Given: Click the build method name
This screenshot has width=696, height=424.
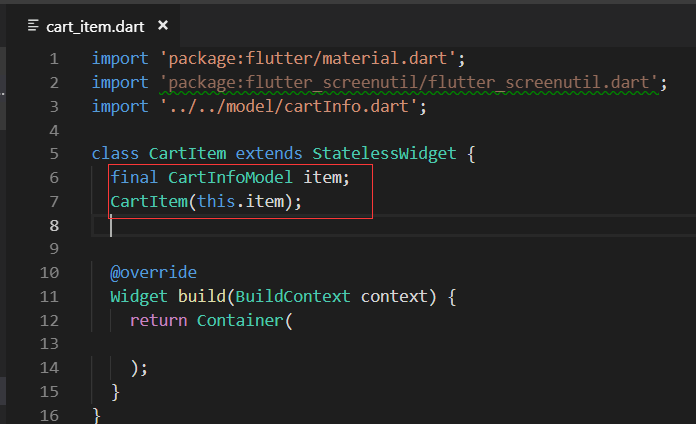Looking at the screenshot, I should (x=202, y=296).
